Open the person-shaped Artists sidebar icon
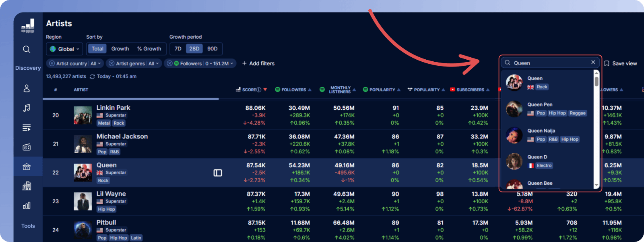644x242 pixels. tap(27, 88)
